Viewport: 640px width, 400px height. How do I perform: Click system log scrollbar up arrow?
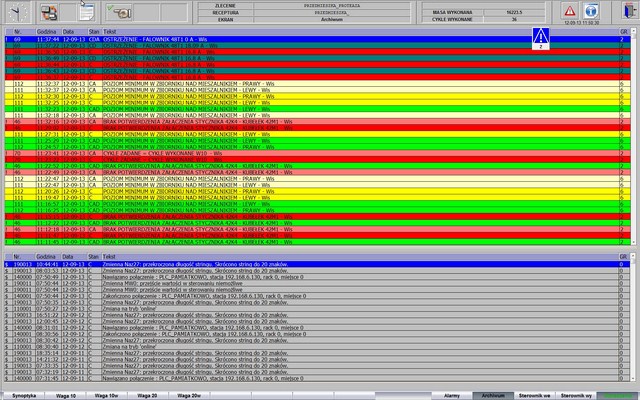click(634, 256)
